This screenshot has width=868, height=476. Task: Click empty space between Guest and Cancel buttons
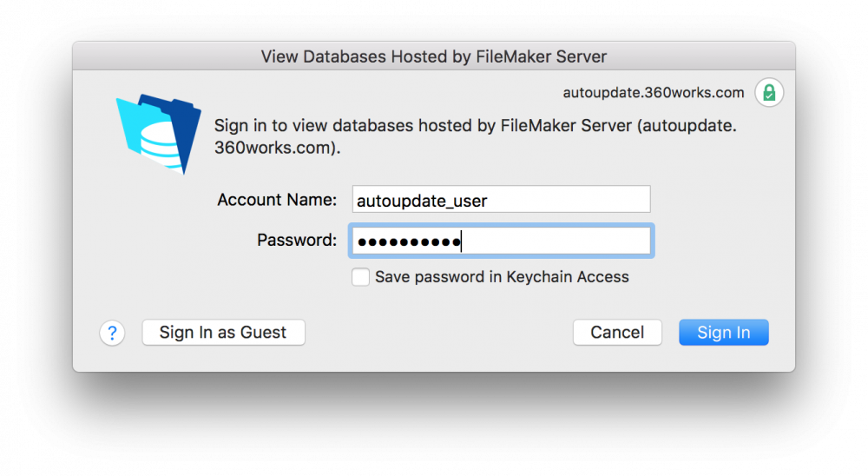pos(438,333)
